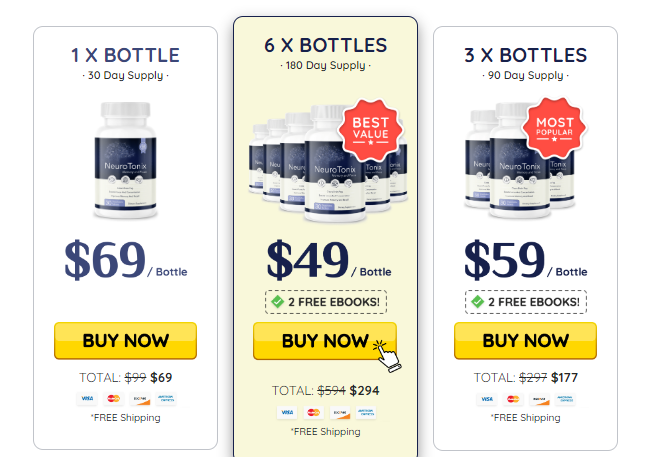Click green checkmark in 6 bottles free ebooks
Image resolution: width=645 pixels, height=457 pixels.
point(280,302)
